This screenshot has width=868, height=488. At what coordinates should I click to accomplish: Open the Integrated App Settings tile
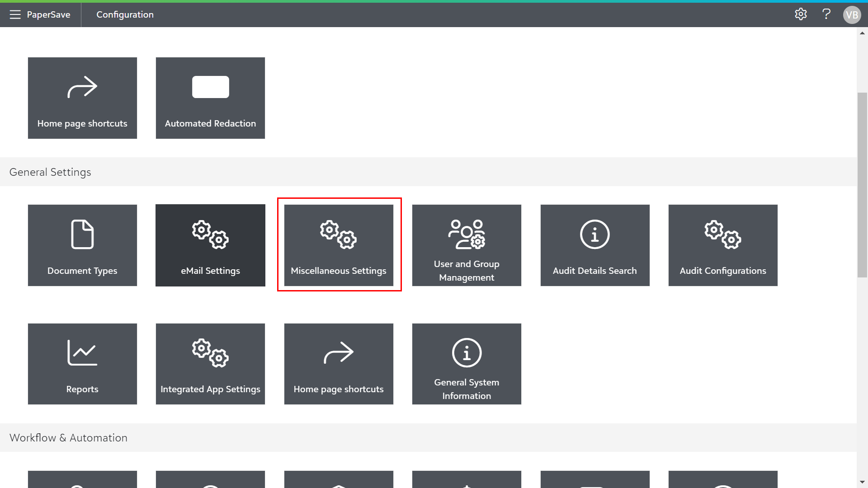click(x=210, y=364)
